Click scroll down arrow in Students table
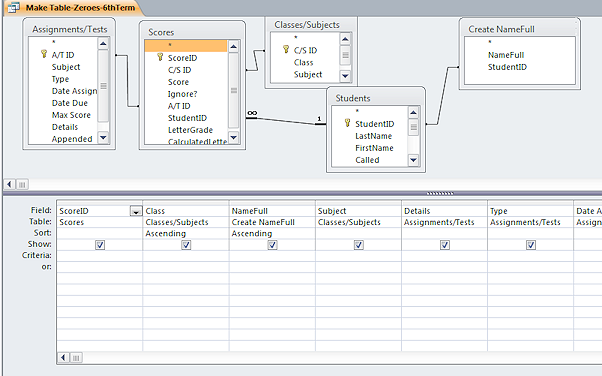 tap(413, 160)
